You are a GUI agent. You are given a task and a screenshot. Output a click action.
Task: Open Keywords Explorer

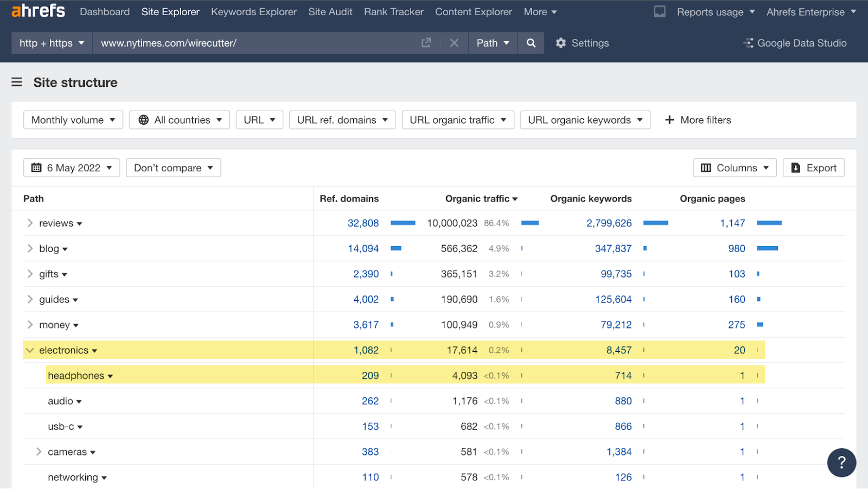coord(254,11)
